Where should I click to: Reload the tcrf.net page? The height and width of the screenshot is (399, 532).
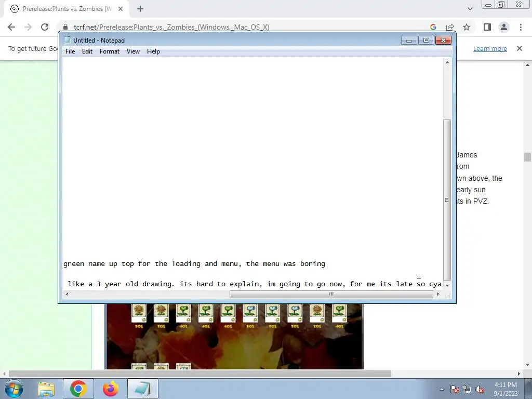point(45,27)
